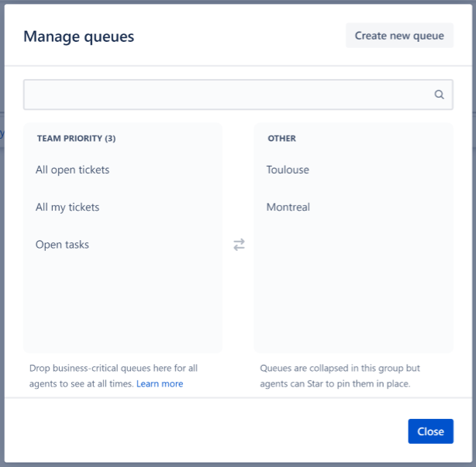This screenshot has width=476, height=467.
Task: Click the TEAM PRIORITY (3) group header
Action: (76, 139)
